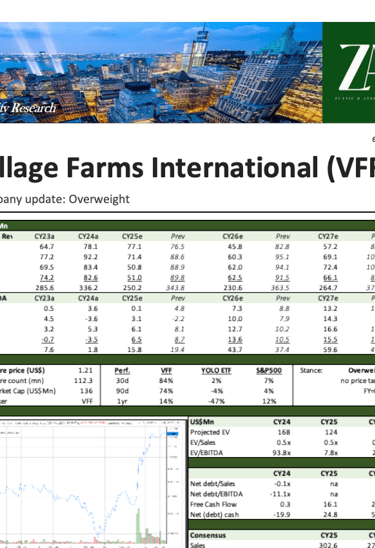375x548 pixels.
Task: Click consensus Sales value '302.6'
Action: (328, 545)
